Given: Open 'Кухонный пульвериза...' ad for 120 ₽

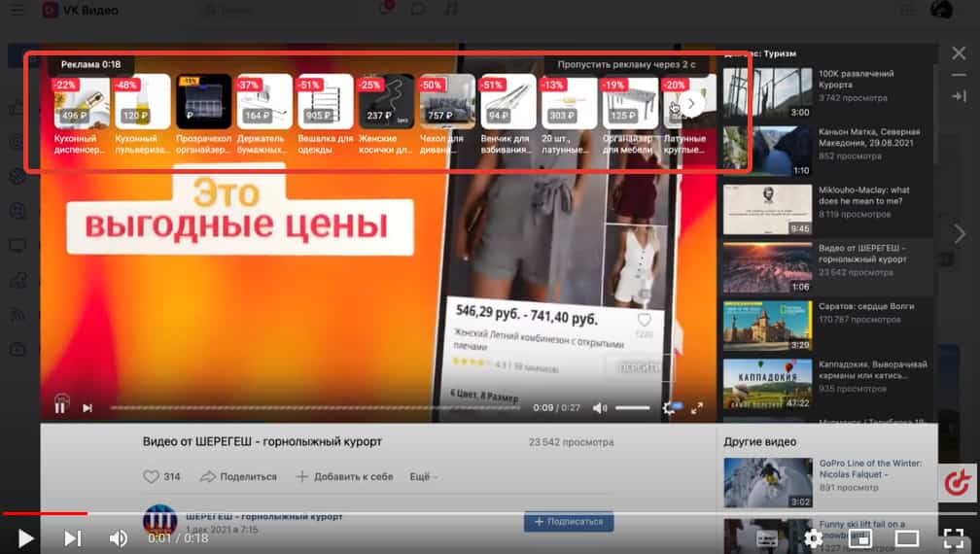Looking at the screenshot, I should [x=142, y=115].
